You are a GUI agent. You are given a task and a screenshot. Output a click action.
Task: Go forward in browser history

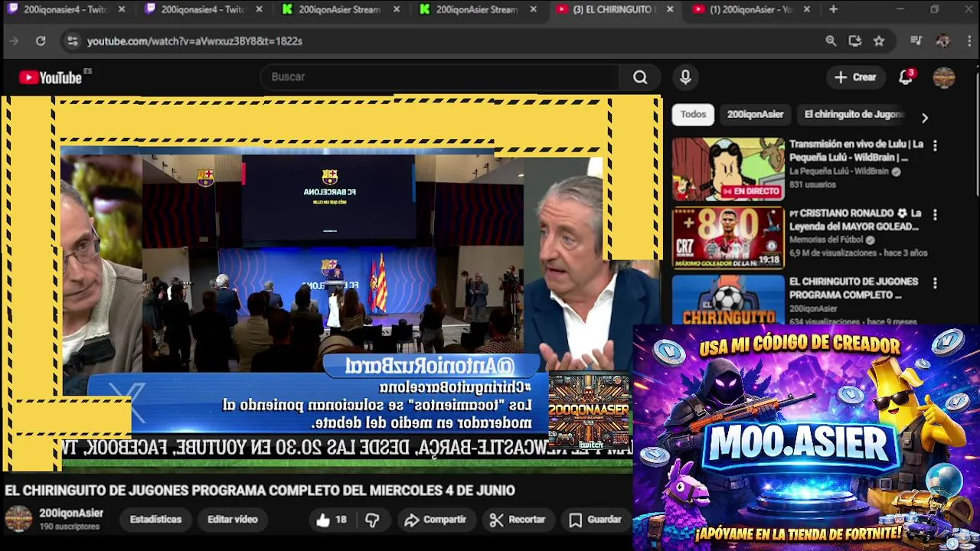(13, 41)
